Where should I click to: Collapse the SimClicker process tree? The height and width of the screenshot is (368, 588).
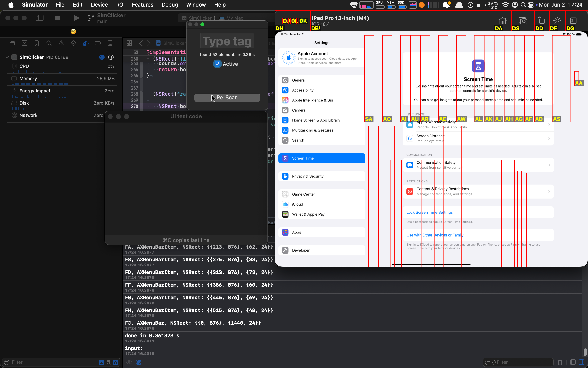[7, 57]
